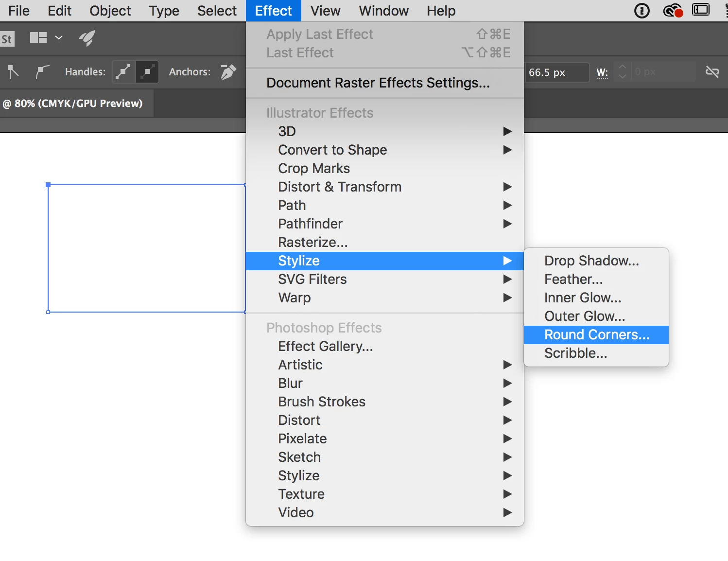Expand the Warp submenu
This screenshot has height=561, width=728.
385,298
